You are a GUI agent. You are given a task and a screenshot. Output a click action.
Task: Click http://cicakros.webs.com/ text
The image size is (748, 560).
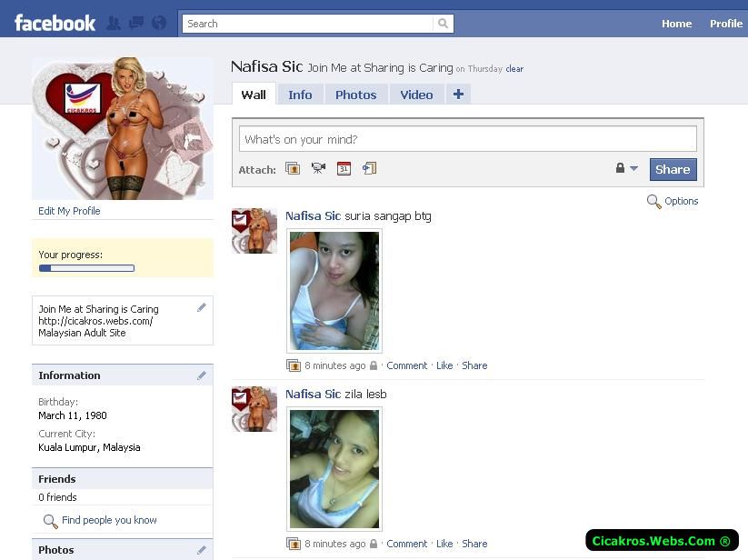click(x=95, y=321)
